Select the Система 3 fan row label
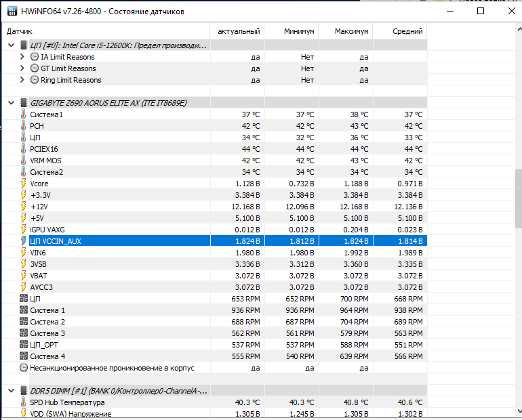522x420 pixels. click(x=47, y=333)
